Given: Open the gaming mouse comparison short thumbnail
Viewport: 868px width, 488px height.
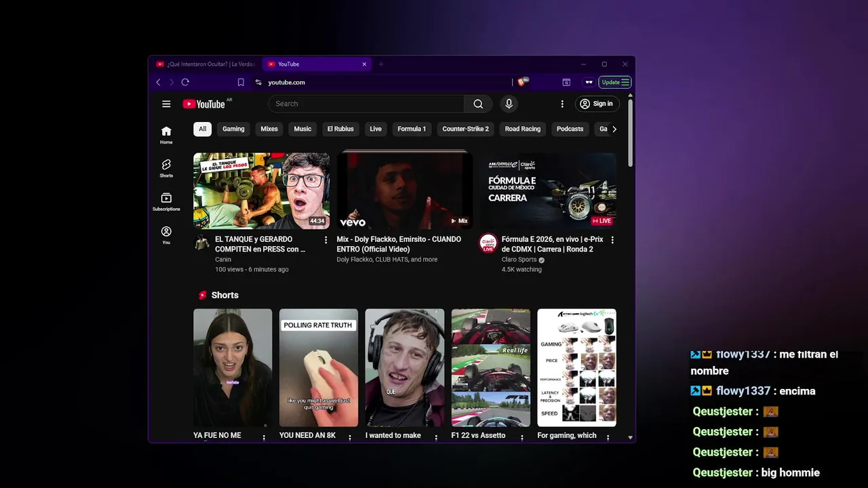Looking at the screenshot, I should [x=576, y=368].
